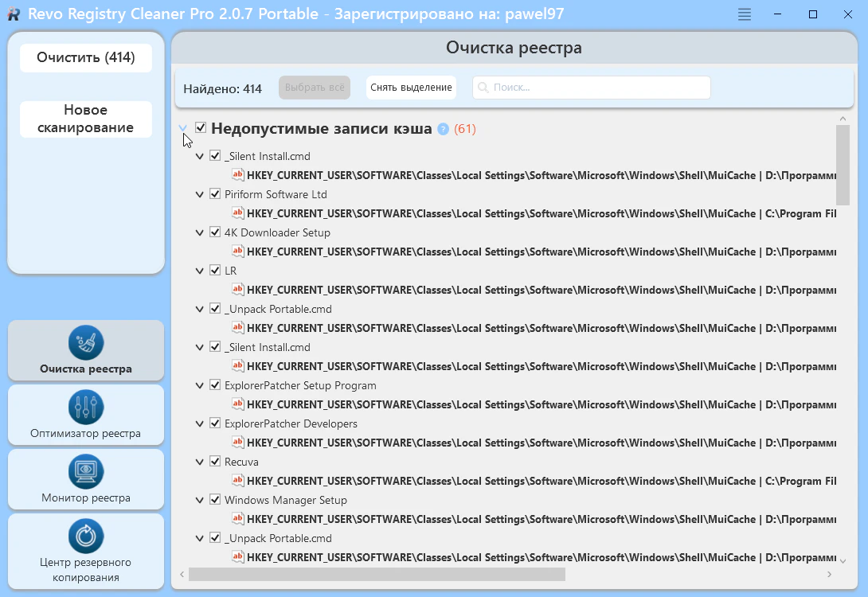Click the Registry Cleaner broom icon
This screenshot has height=597, width=868.
(86, 343)
